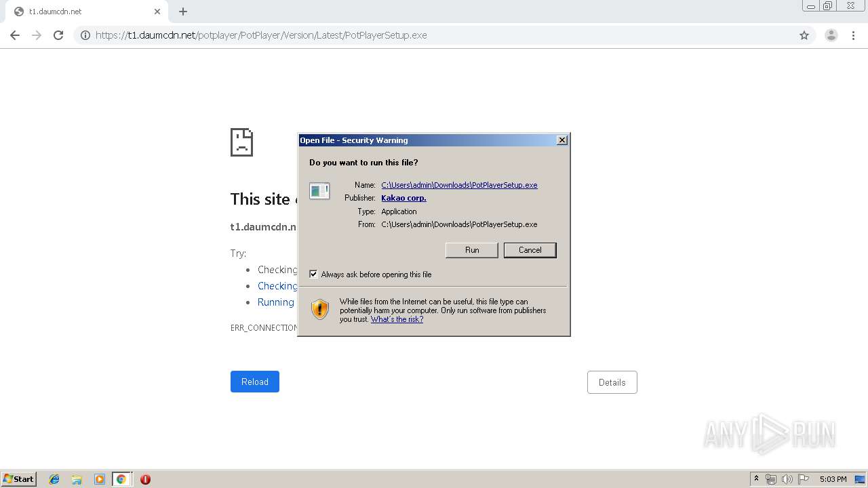Go back in Chrome browser

15,35
